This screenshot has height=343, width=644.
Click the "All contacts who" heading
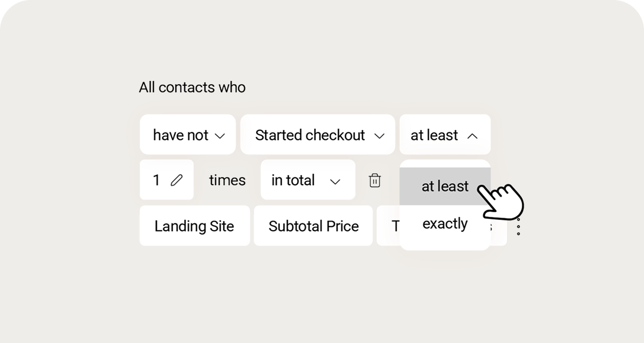(x=192, y=87)
